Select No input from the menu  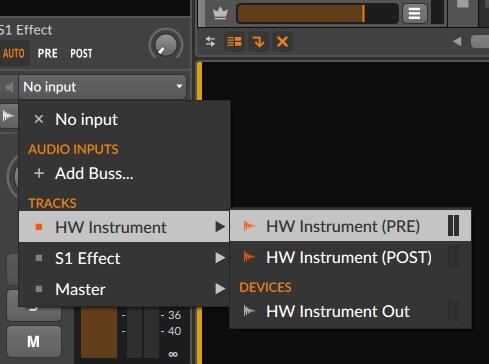click(124, 119)
